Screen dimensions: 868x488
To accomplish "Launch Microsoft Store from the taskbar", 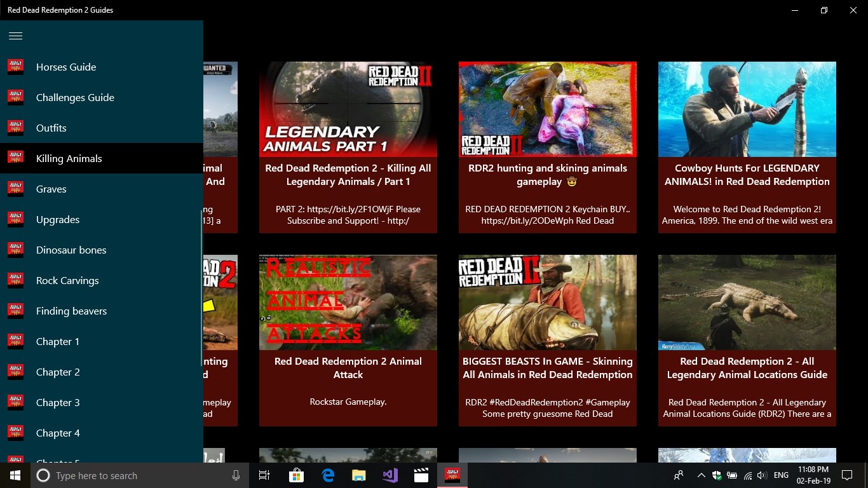I will (296, 475).
